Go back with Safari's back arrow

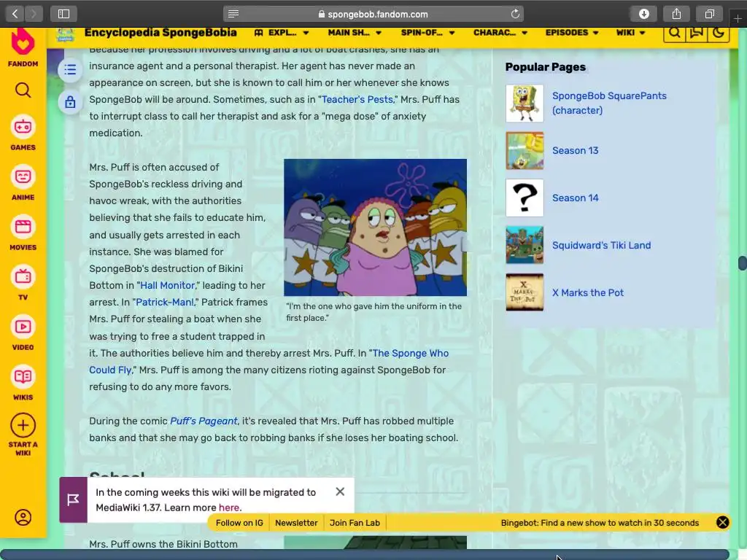pos(15,14)
